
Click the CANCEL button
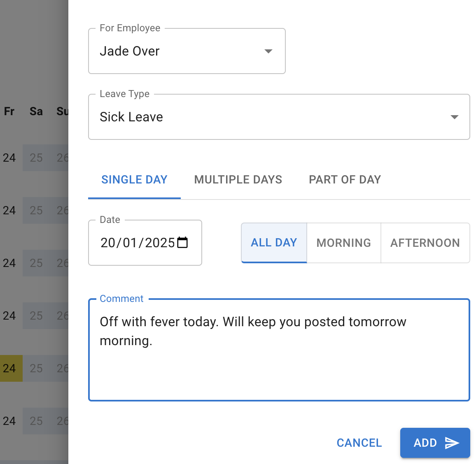click(359, 443)
